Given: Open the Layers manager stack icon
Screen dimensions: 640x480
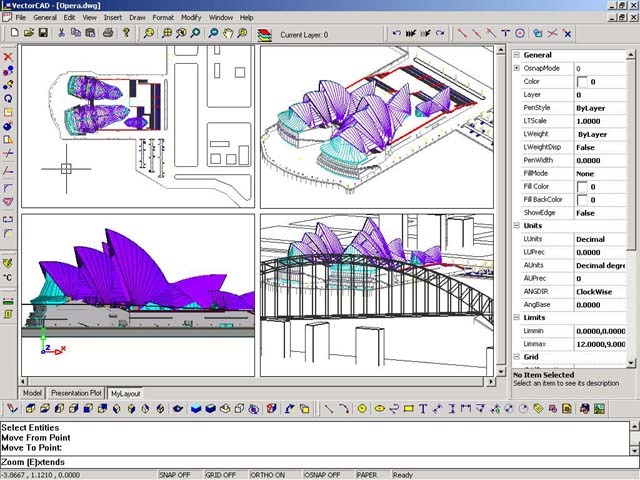Looking at the screenshot, I should coord(264,34).
